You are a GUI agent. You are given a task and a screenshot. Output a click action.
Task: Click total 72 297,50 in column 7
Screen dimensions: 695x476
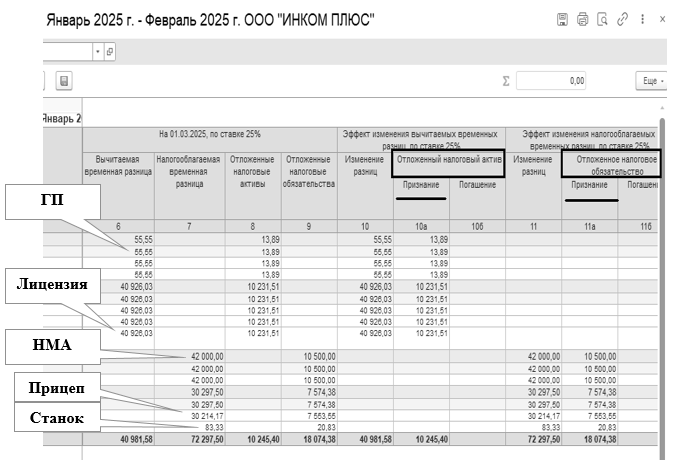(207, 439)
